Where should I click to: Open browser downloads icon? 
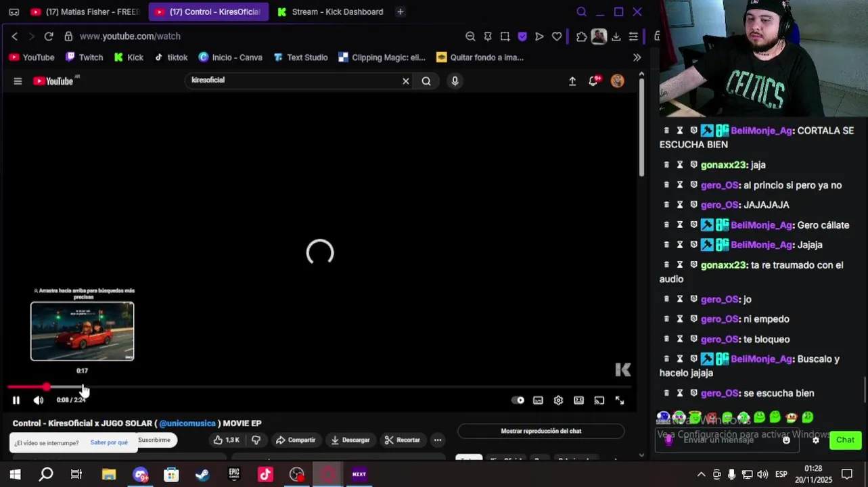point(616,37)
